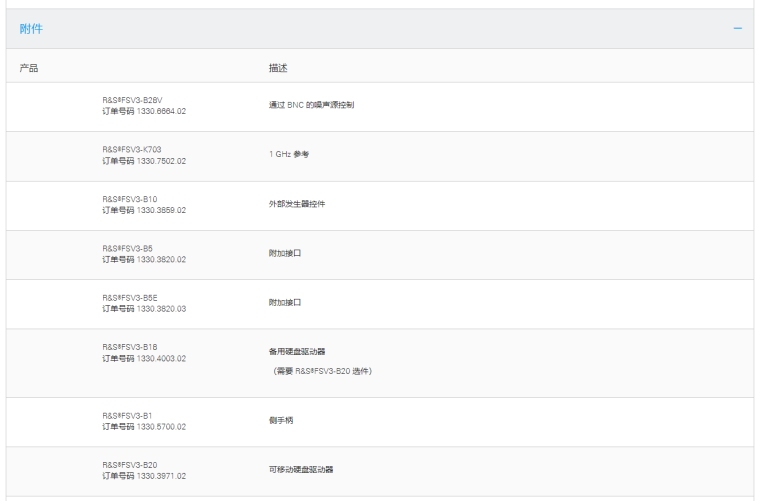This screenshot has height=501, width=760.
Task: Open the R&S FSV3-B1 product
Action: [126, 415]
